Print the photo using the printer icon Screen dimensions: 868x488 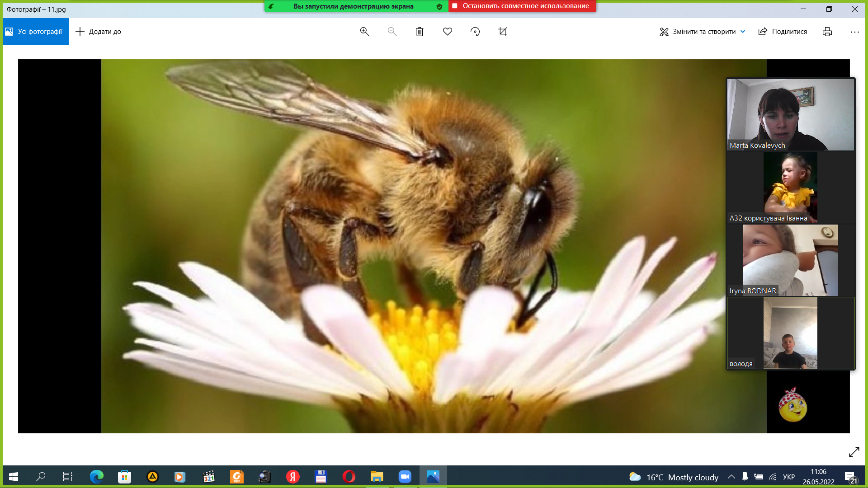(x=827, y=32)
